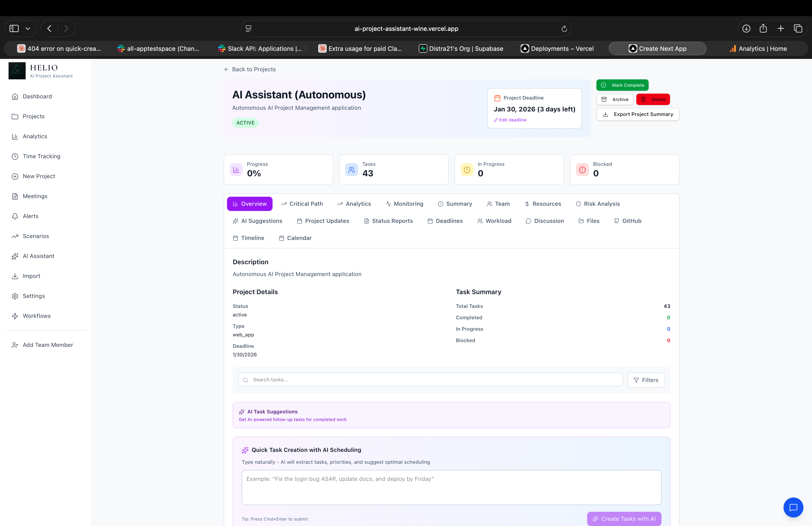Image resolution: width=812 pixels, height=526 pixels.
Task: Select the Scenarios sidebar icon
Action: [x=15, y=236]
